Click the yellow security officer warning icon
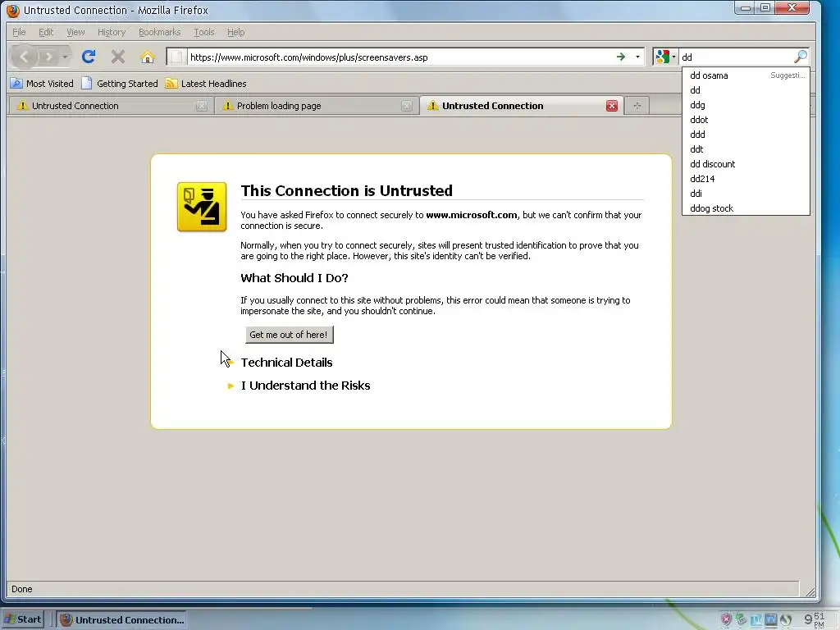Image resolution: width=840 pixels, height=630 pixels. [202, 207]
